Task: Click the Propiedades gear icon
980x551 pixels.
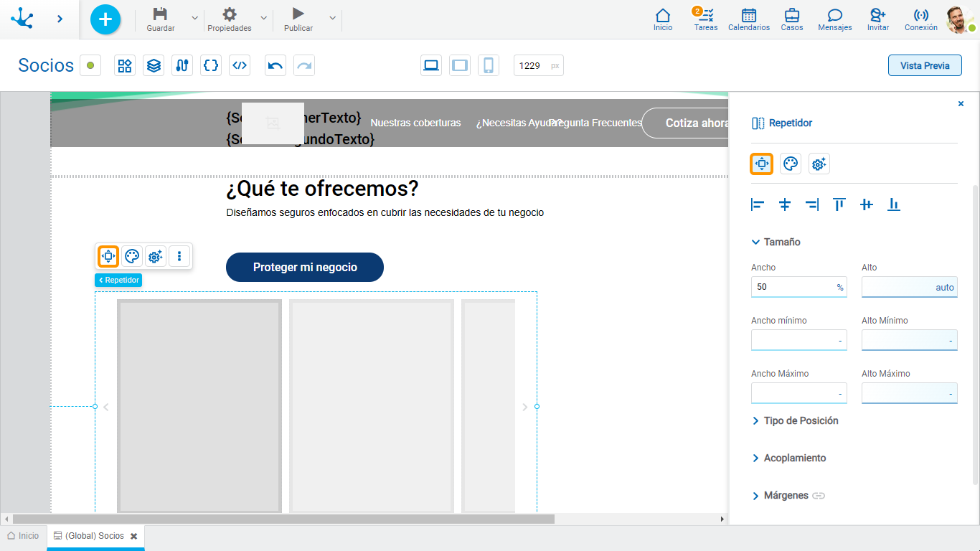Action: tap(230, 14)
